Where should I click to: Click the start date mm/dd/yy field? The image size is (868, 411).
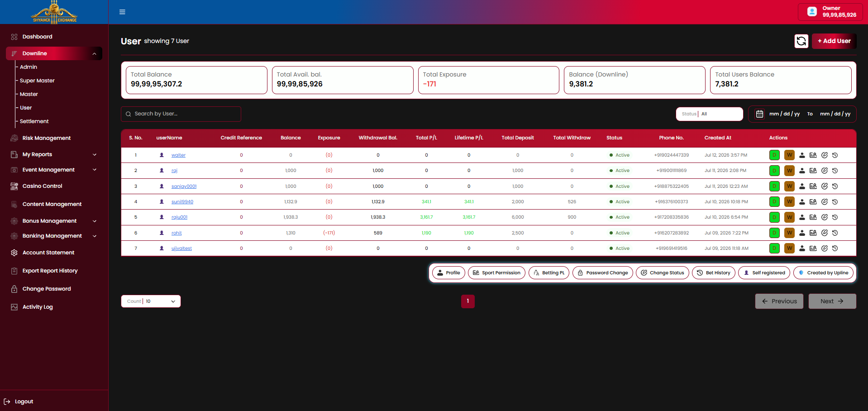coord(784,114)
